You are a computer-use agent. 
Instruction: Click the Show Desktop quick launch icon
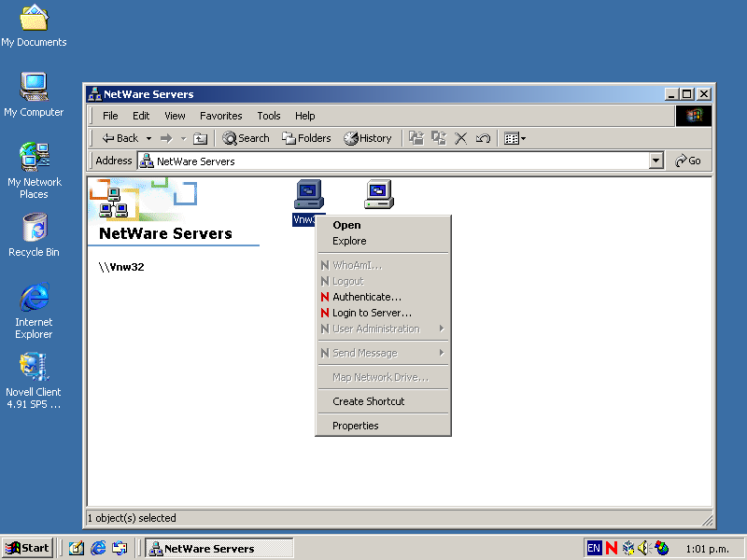(77, 549)
